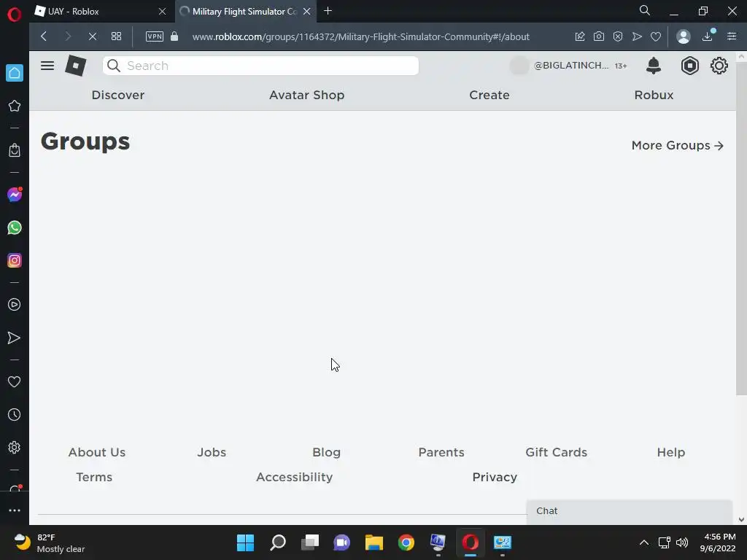Open the bookmarks star in the sidebar
The image size is (747, 560).
tap(15, 106)
